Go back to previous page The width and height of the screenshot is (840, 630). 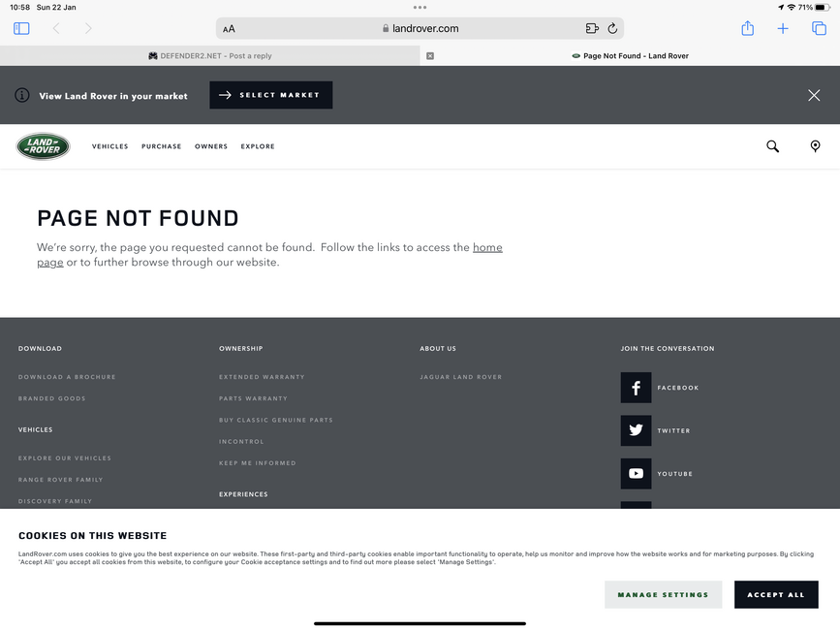point(56,28)
